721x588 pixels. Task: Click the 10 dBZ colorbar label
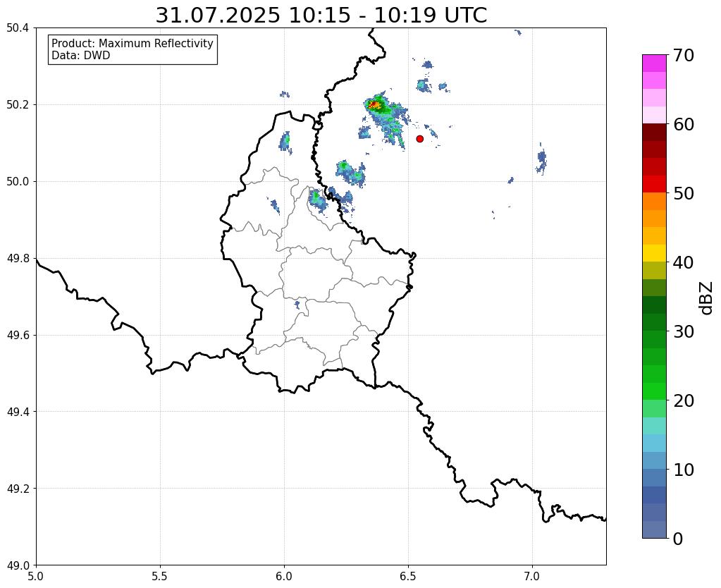684,469
